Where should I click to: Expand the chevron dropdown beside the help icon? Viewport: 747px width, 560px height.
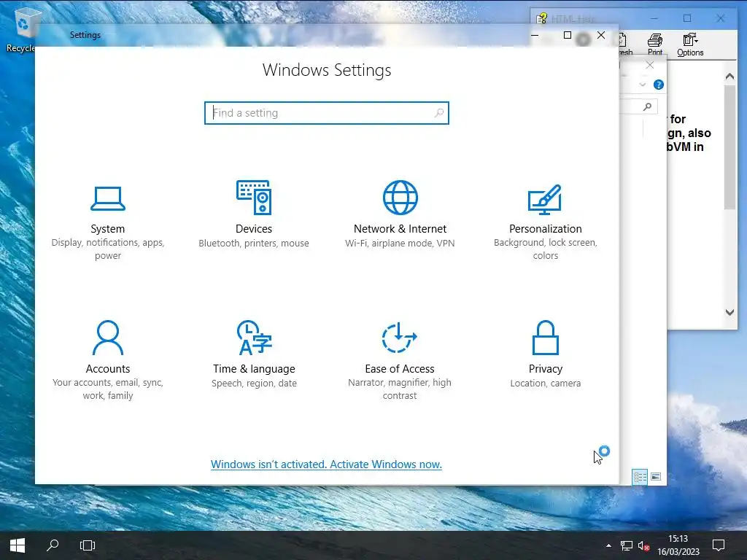click(x=642, y=85)
